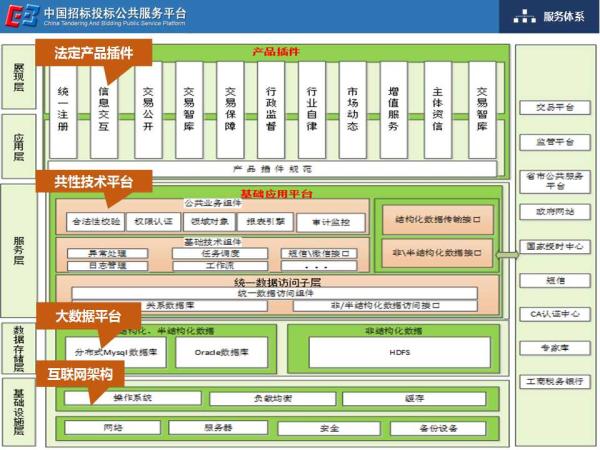
Task: Click the 服务体系 hierarchy icon
Action: coord(524,17)
